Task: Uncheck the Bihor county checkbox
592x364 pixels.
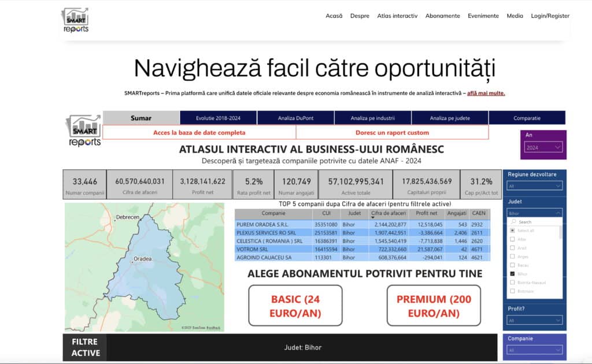Action: [x=512, y=273]
